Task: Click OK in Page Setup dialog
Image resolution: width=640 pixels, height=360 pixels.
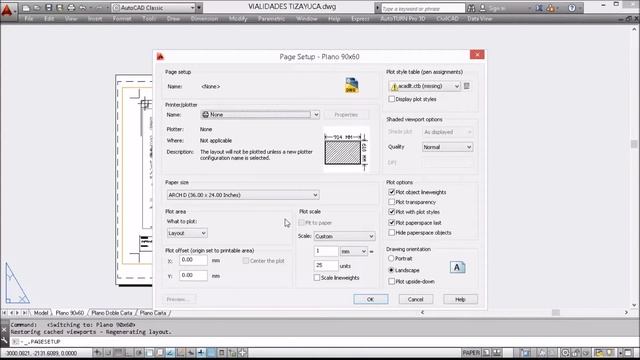Action: 371,299
